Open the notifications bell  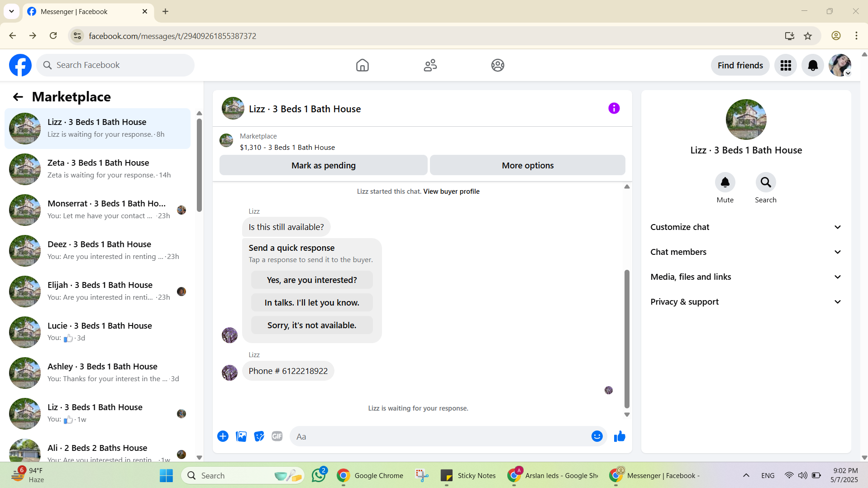coord(812,65)
